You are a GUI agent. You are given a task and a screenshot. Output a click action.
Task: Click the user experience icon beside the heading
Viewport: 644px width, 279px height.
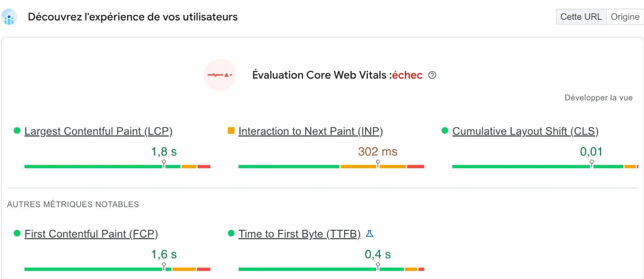coord(9,17)
